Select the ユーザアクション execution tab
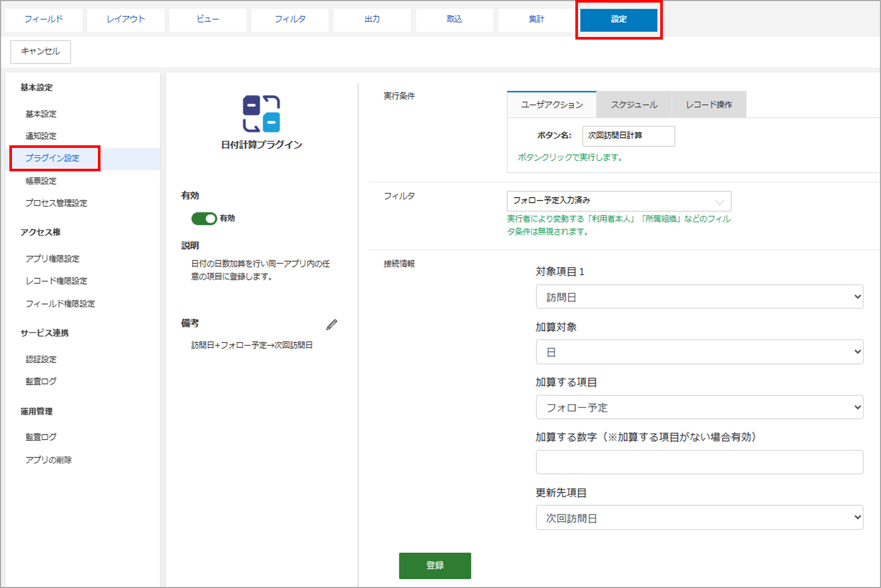 552,105
